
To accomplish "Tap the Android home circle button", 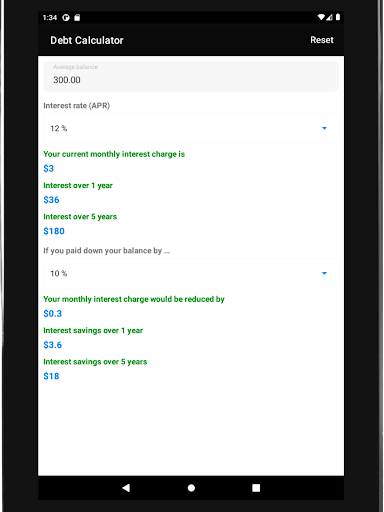I will click(x=191, y=488).
